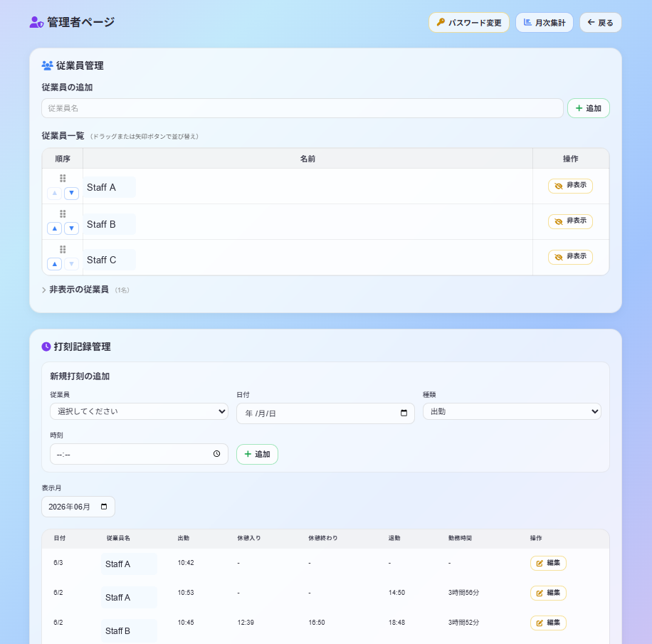Click the 14:50 clock-out time cell

[x=396, y=593]
